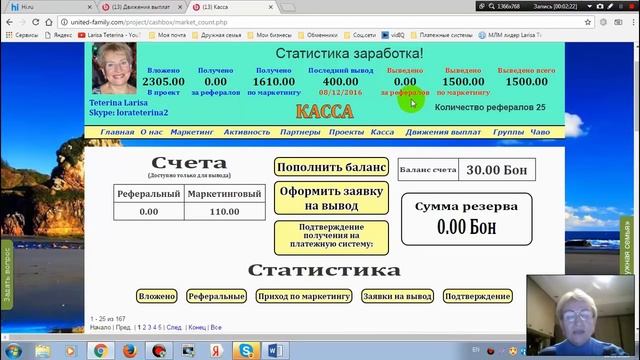Open the Windows Start button

(13, 351)
